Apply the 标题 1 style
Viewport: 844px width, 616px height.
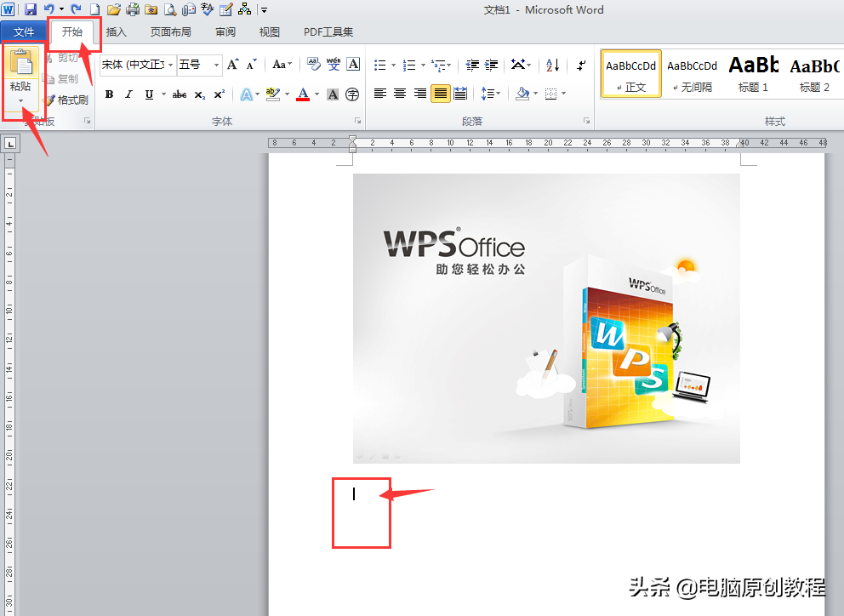click(754, 74)
